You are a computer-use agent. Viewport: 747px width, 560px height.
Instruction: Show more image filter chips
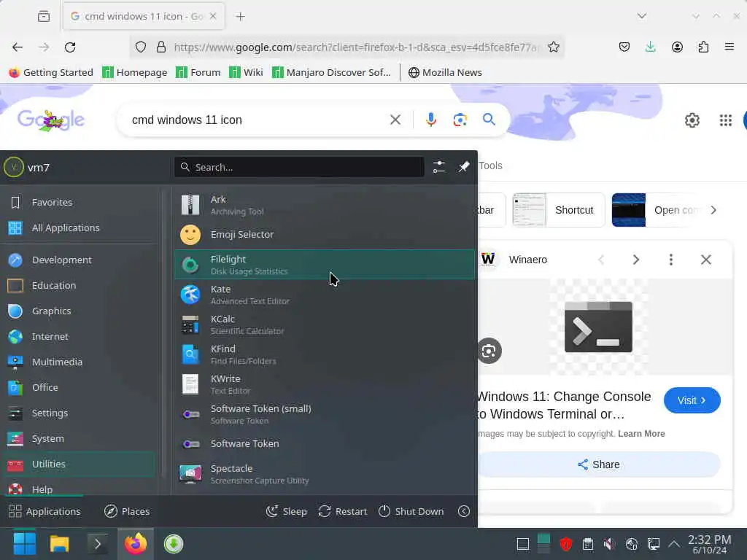(713, 210)
